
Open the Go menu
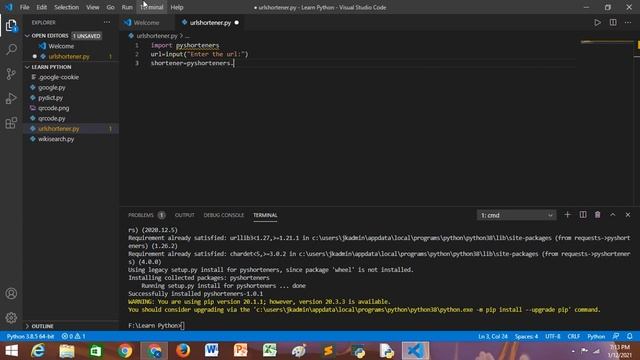(110, 7)
